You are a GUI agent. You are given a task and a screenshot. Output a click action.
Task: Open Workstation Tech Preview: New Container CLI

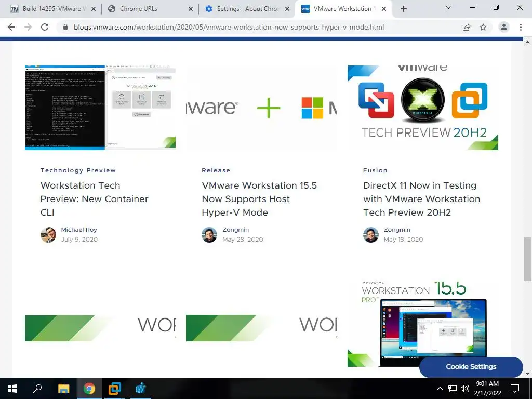point(95,199)
